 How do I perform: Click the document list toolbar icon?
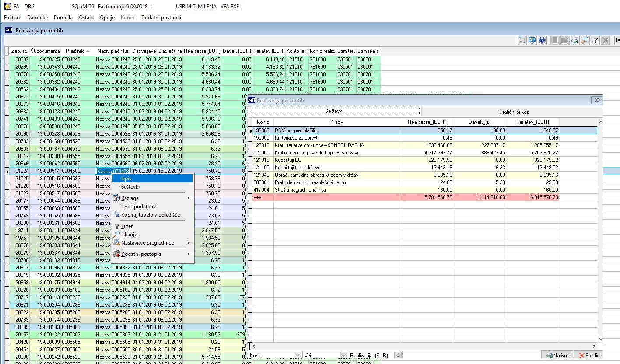pyautogui.click(x=522, y=41)
